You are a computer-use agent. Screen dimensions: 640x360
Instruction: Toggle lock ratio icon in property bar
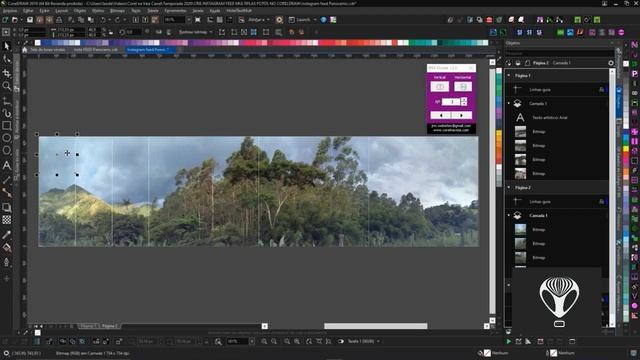pos(111,32)
